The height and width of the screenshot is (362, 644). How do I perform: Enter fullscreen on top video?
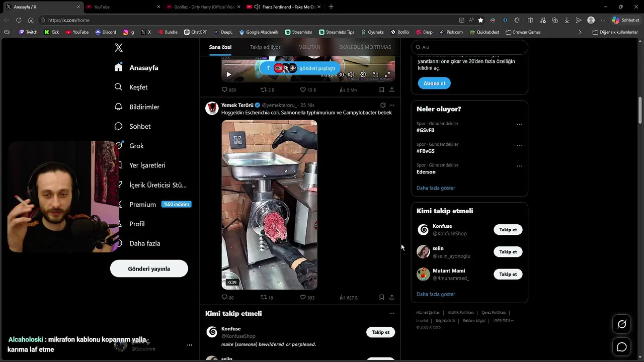387,74
